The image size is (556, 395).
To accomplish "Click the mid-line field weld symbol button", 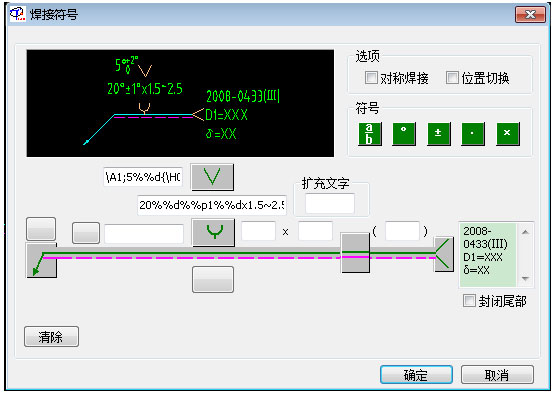I will 355,253.
